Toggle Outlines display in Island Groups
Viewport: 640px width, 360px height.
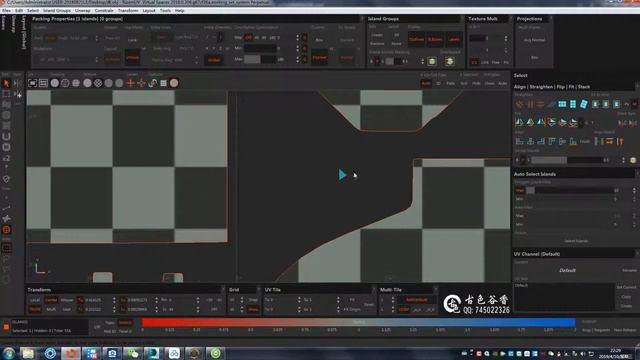point(416,40)
